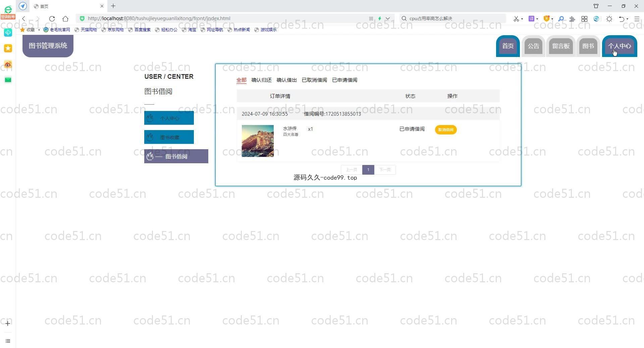This screenshot has width=644, height=348.
Task: Open the green mail sidebar icon
Action: point(8,80)
